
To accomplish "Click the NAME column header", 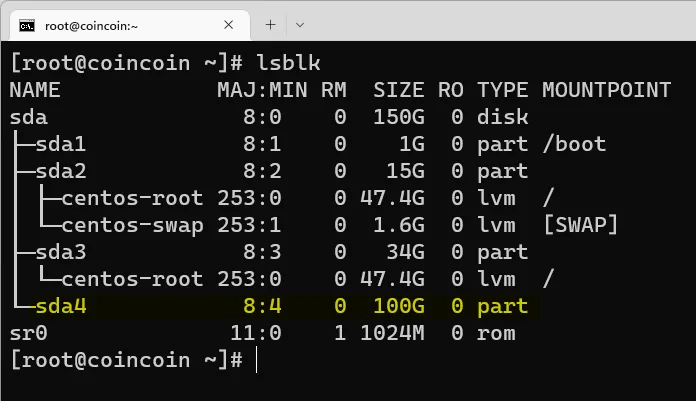I will click(x=35, y=90).
